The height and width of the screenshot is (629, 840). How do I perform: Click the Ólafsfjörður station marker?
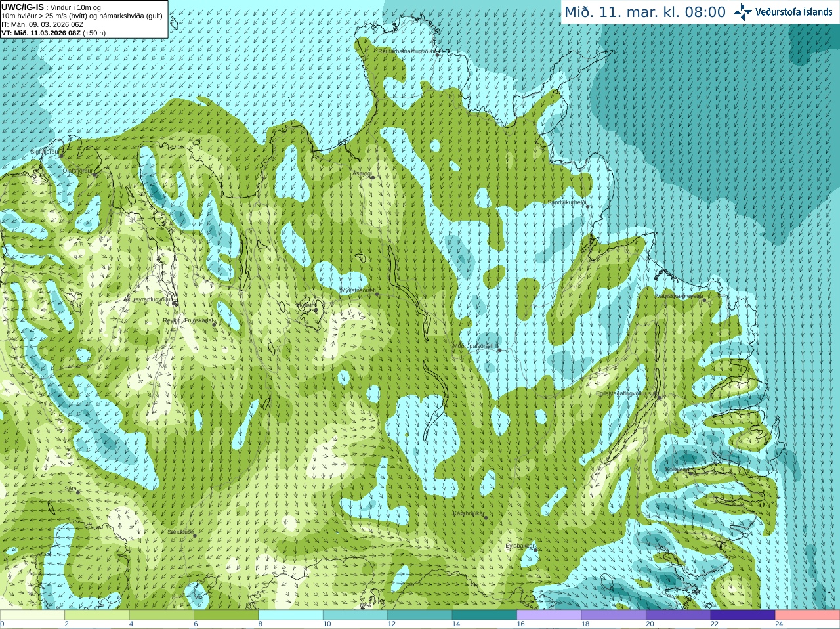point(94,175)
